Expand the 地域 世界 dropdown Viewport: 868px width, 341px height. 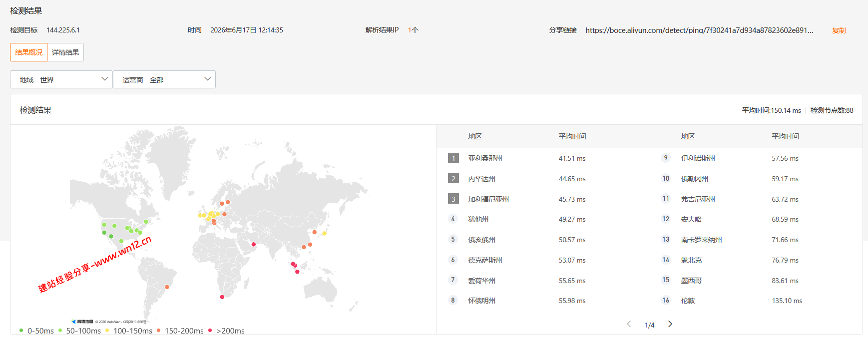point(61,79)
